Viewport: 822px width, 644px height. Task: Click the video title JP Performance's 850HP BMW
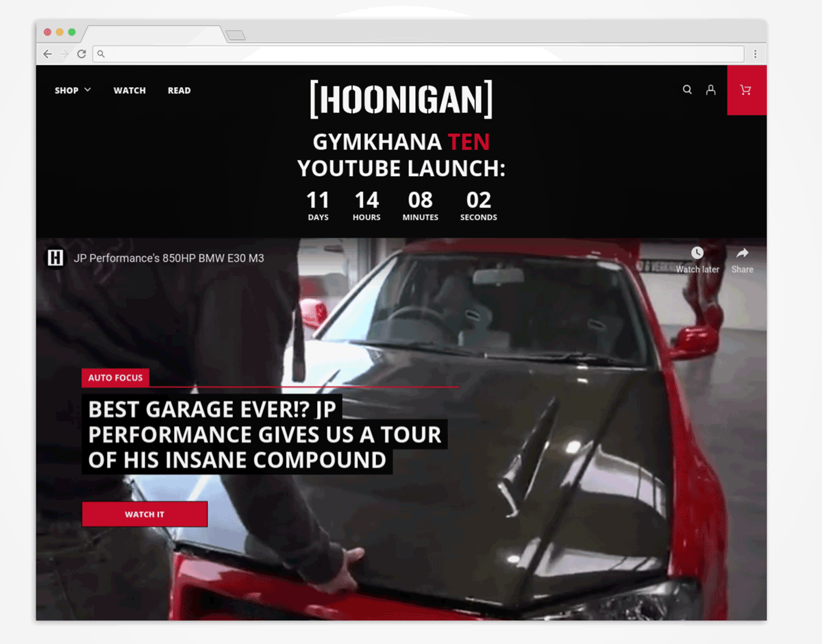169,258
